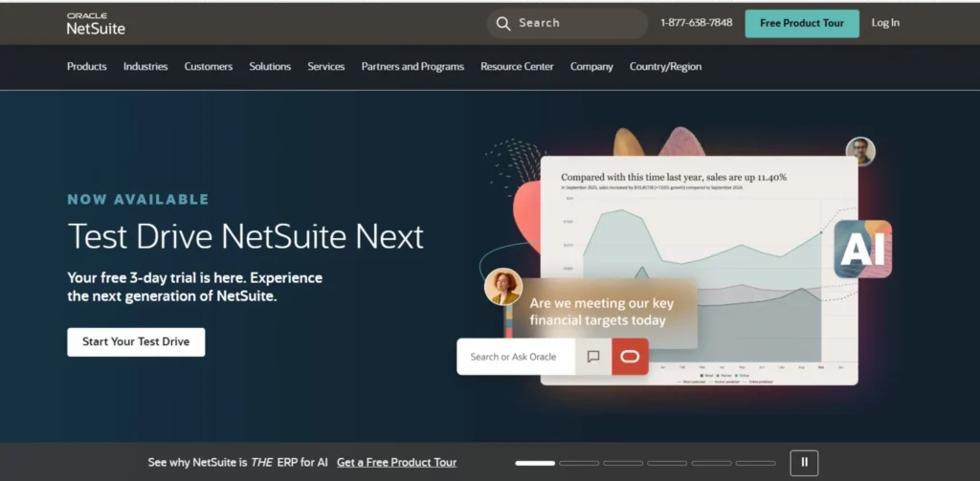Click the red Oracle logo button
The image size is (980, 481).
(630, 357)
